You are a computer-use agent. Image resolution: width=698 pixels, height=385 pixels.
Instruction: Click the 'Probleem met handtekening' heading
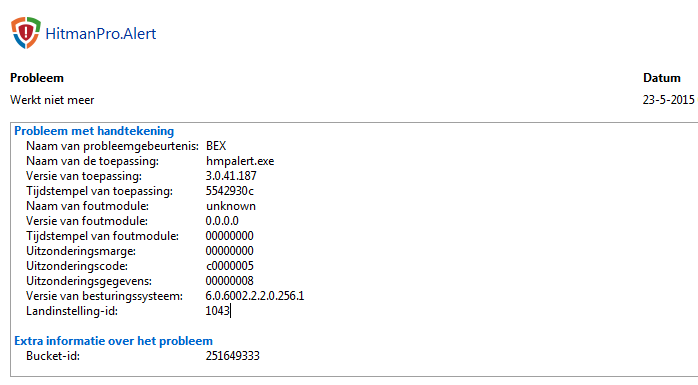point(94,131)
